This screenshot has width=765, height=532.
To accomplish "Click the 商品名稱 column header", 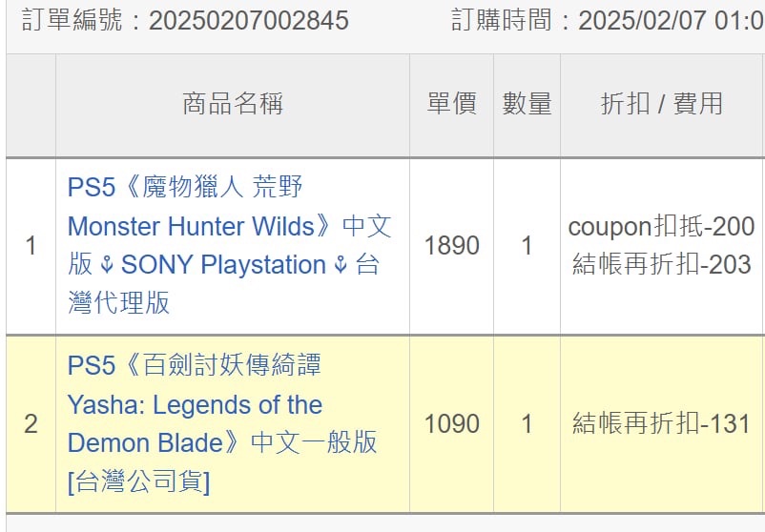I will click(x=232, y=104).
